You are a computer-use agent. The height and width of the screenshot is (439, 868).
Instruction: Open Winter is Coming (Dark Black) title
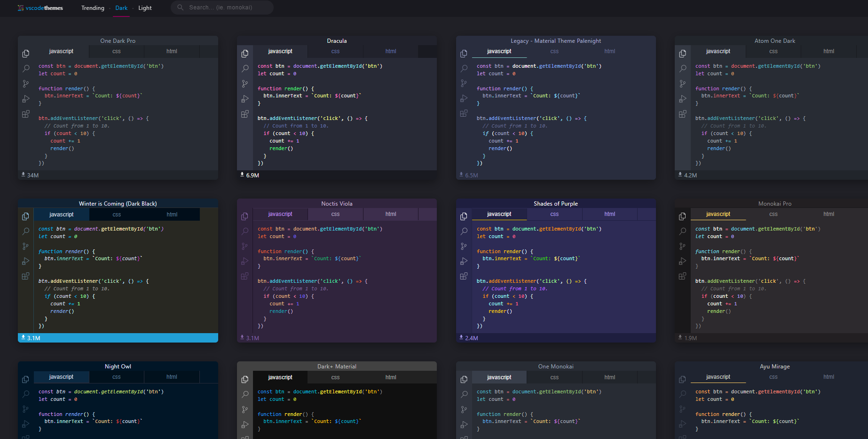[x=118, y=204]
